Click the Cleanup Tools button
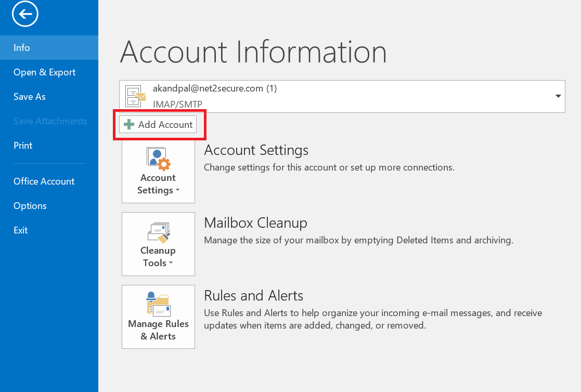 point(158,244)
